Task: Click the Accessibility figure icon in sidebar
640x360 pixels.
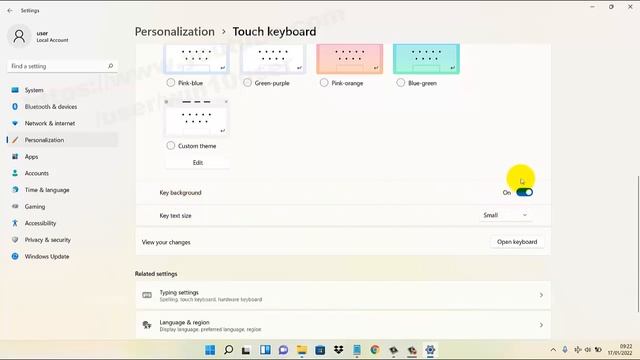Action: tap(15, 223)
